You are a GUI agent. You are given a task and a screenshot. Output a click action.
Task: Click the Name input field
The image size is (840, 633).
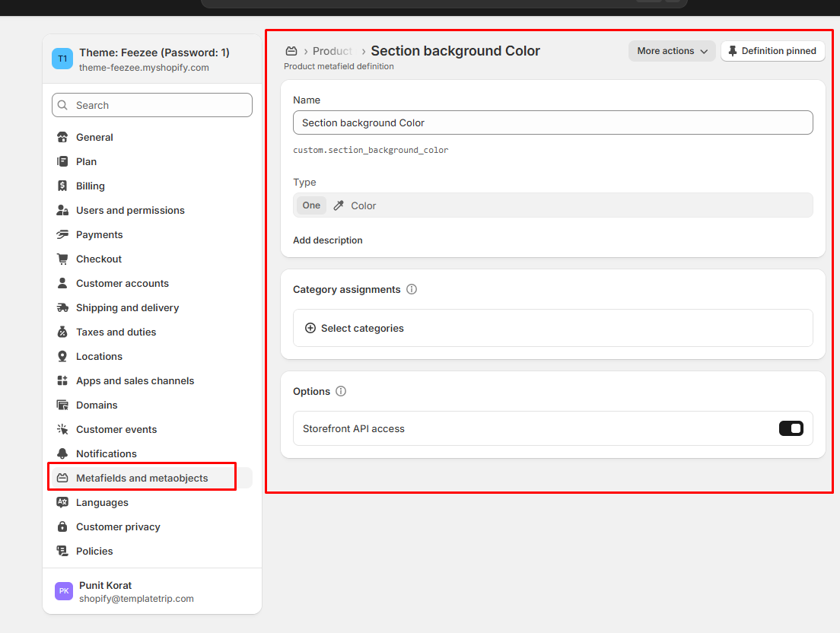[x=552, y=122]
